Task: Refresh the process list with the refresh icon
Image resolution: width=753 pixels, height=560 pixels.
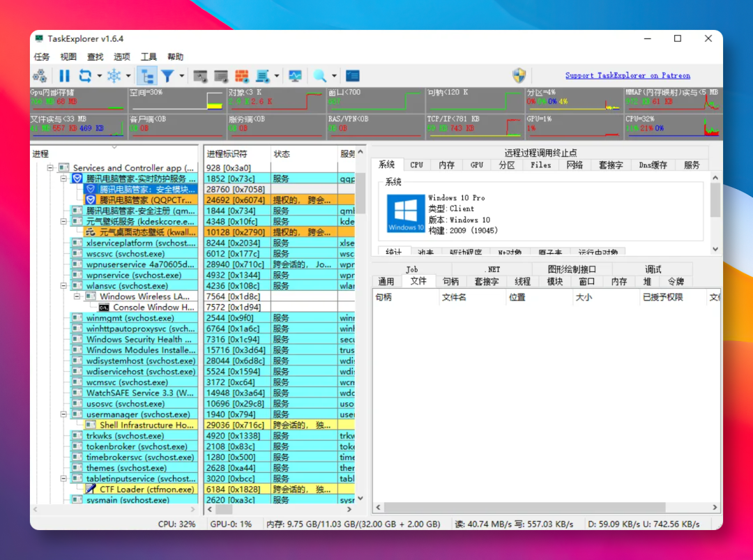Action: tap(84, 75)
